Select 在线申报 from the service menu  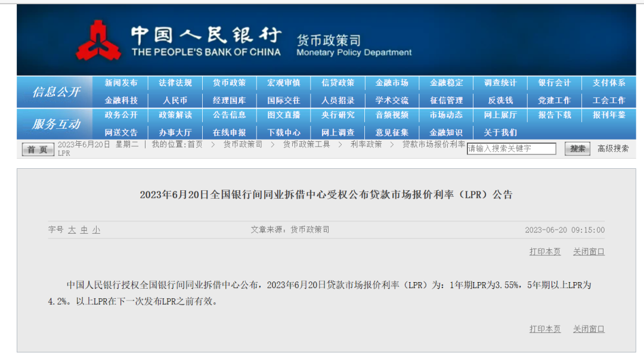pyautogui.click(x=230, y=132)
